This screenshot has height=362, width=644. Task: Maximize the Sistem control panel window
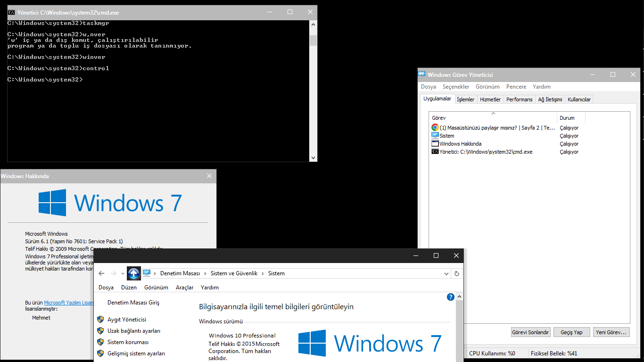click(436, 255)
